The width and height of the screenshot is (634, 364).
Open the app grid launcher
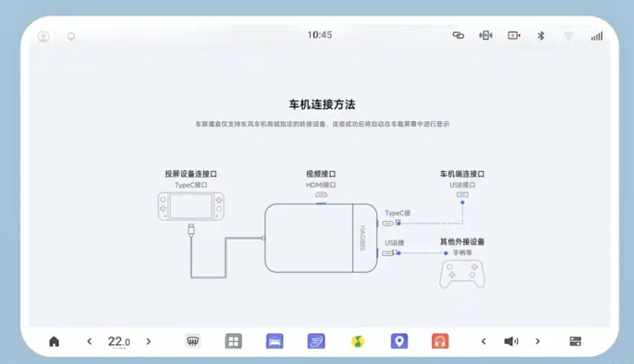point(233,342)
